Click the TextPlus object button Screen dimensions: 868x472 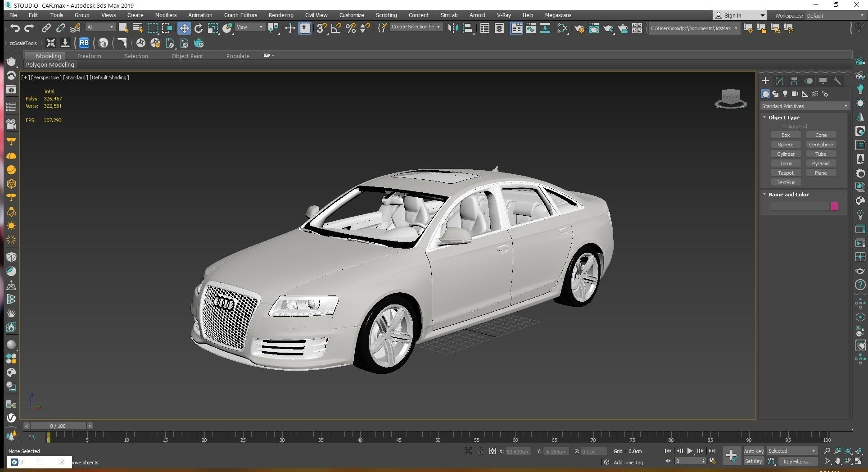click(786, 182)
